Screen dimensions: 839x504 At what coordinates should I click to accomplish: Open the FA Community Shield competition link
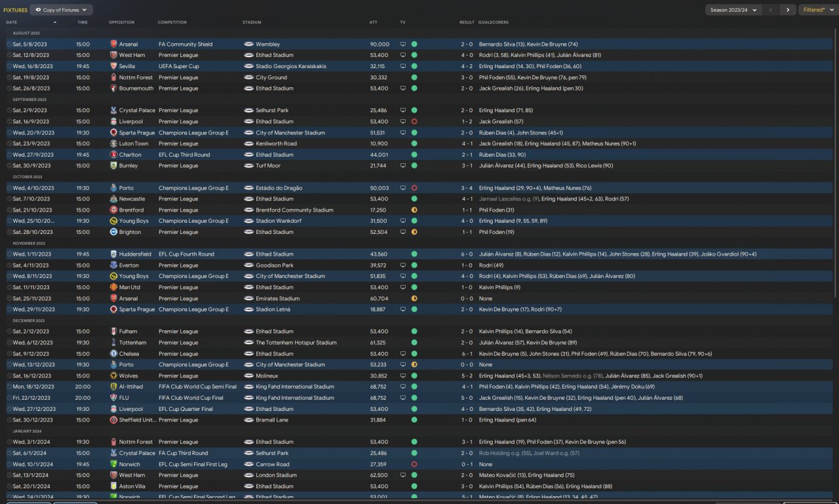[185, 44]
